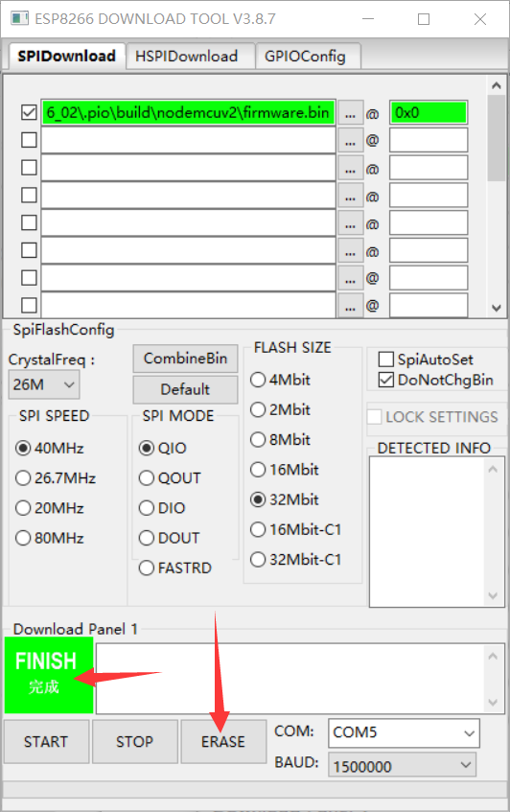Enable the SpiAutoSet checkbox
The height and width of the screenshot is (812, 510).
coord(385,359)
